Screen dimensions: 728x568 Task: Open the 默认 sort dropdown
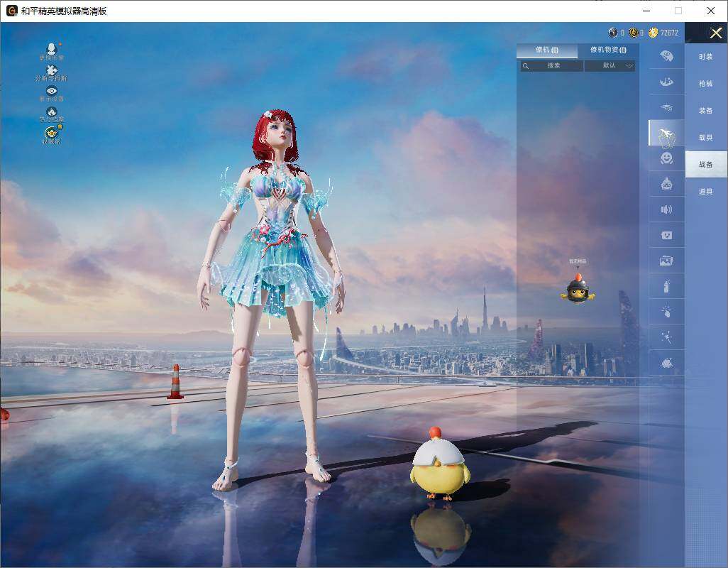point(610,66)
